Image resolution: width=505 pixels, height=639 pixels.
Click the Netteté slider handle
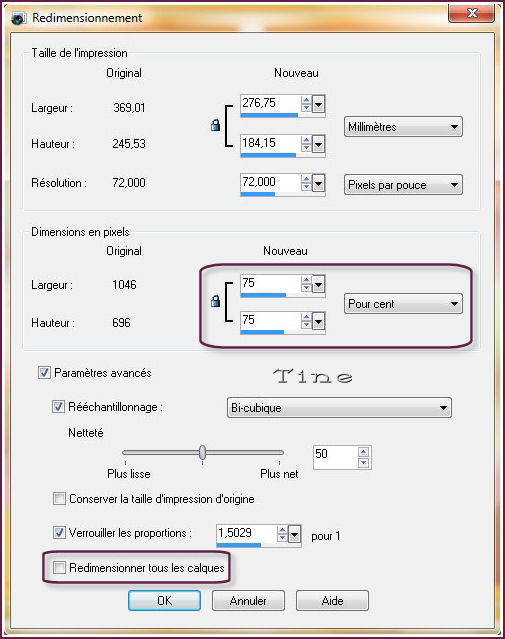tap(203, 452)
